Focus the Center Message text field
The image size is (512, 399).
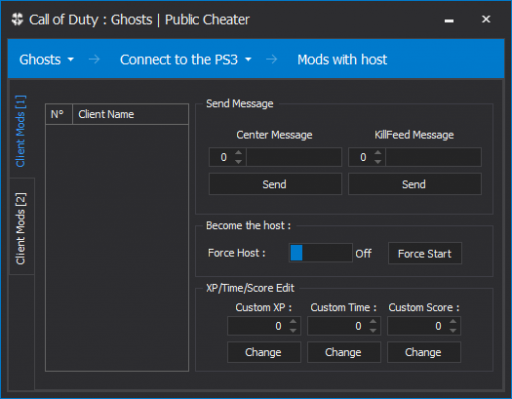294,157
